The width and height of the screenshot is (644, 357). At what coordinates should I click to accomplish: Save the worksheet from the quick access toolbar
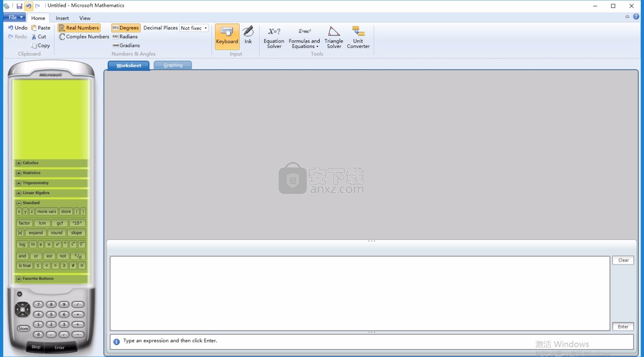pyautogui.click(x=19, y=6)
